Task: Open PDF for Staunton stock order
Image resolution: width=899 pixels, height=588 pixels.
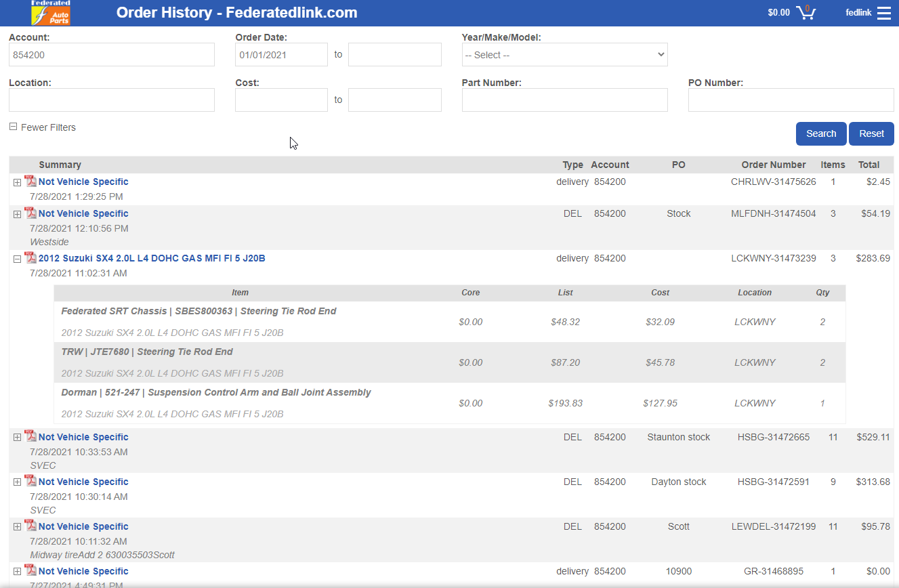Action: pyautogui.click(x=30, y=436)
